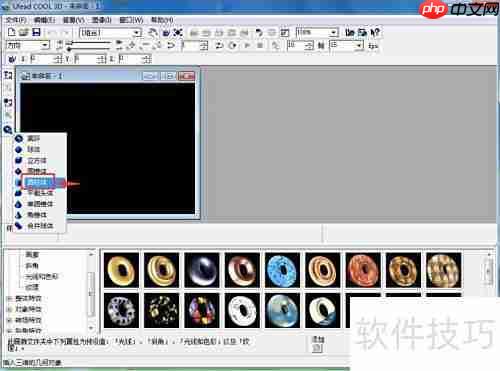Select the silver chrome torus thumbnail
Screen dimensions: 500x371
202,270
